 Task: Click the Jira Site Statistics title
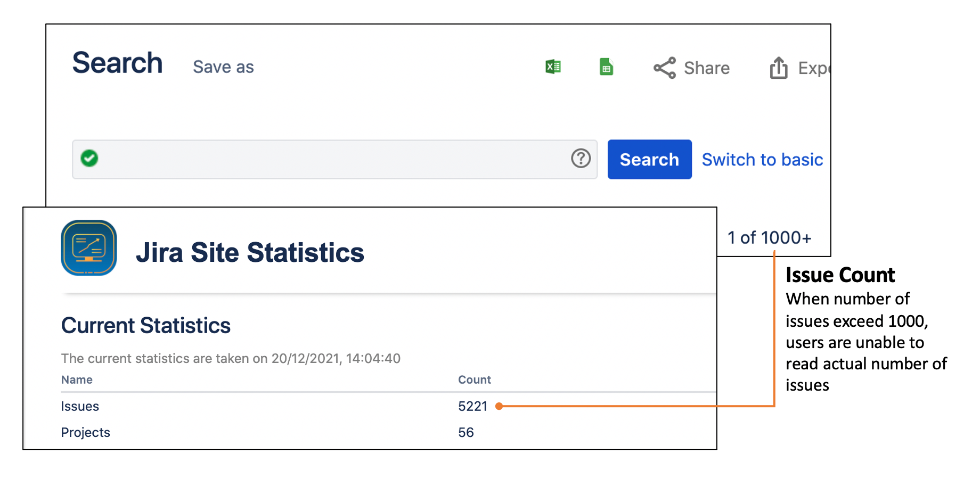250,252
